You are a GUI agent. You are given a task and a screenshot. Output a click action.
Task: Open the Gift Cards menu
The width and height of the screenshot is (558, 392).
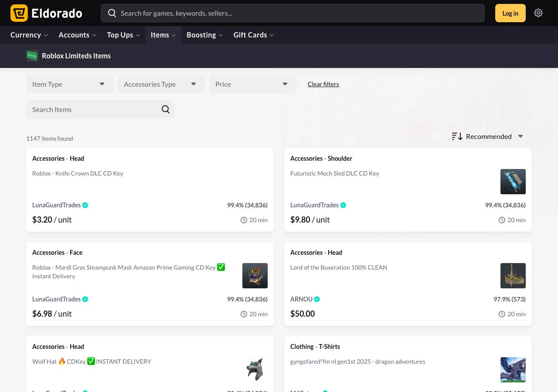pos(254,35)
